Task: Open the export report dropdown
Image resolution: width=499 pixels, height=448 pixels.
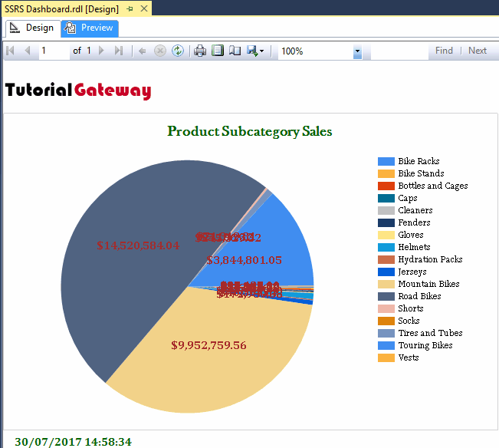Action: coord(255,51)
